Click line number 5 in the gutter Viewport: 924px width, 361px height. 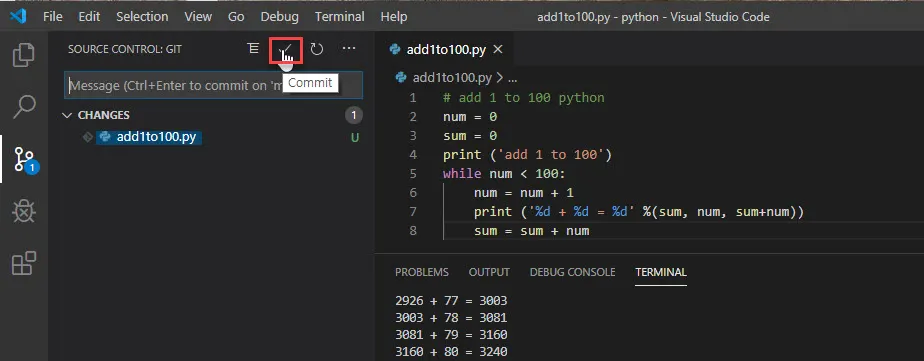coord(412,174)
